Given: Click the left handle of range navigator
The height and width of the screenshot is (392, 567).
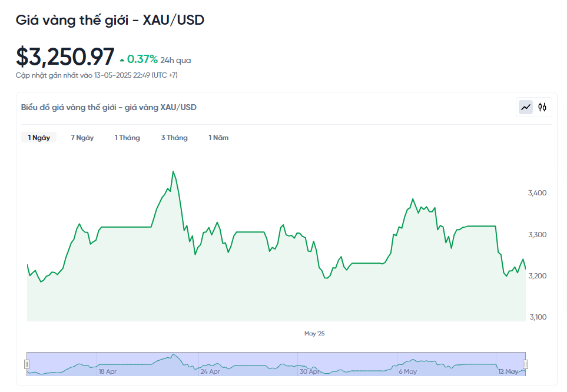Looking at the screenshot, I should point(26,364).
